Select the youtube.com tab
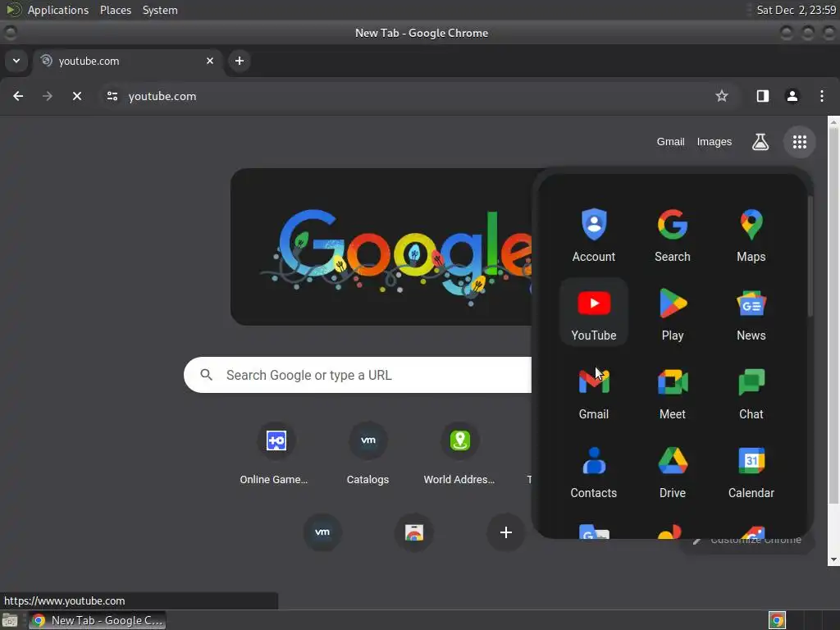The width and height of the screenshot is (840, 630). [129, 61]
